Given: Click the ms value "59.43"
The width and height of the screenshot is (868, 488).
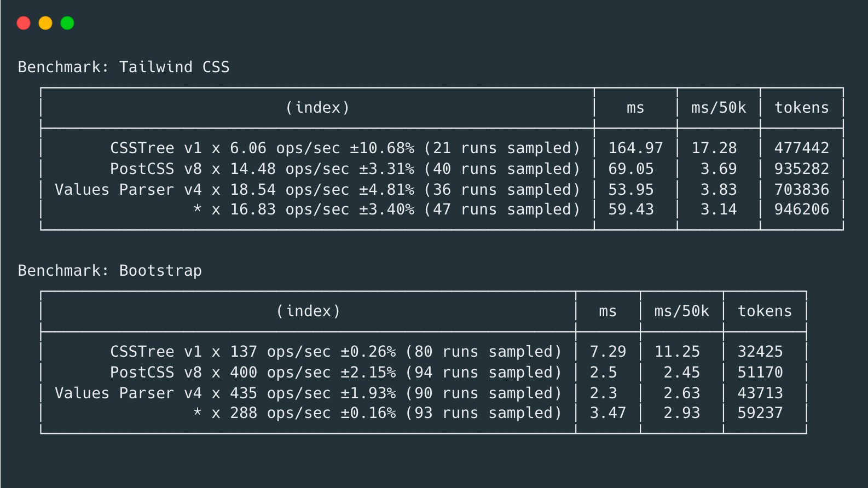Looking at the screenshot, I should point(631,210).
